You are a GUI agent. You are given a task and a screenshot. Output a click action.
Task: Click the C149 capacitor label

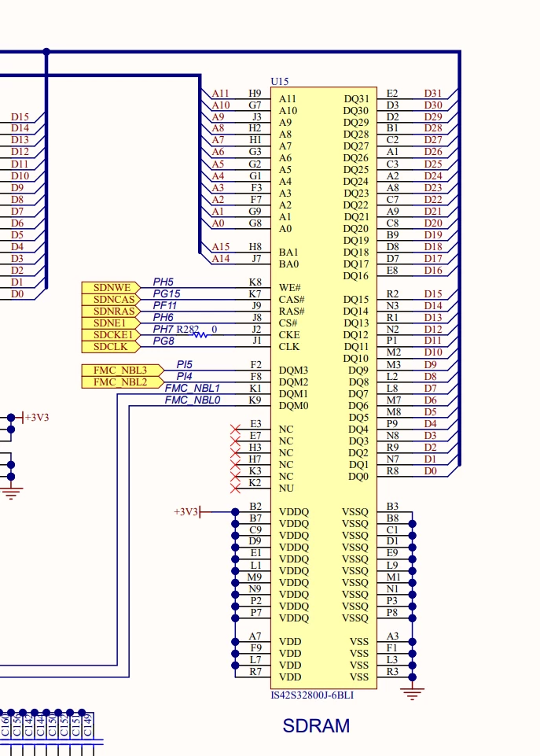(x=87, y=725)
